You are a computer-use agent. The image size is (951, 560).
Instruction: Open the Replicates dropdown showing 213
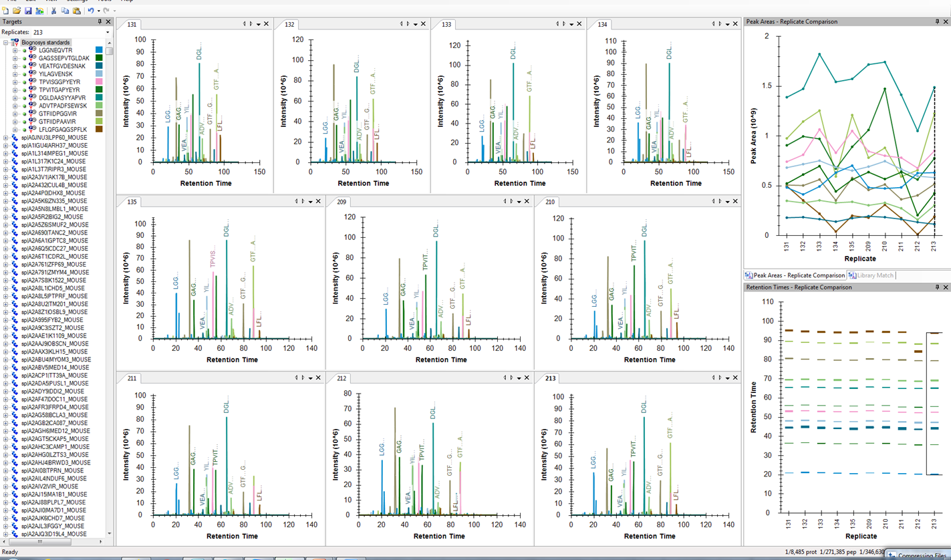pyautogui.click(x=108, y=32)
